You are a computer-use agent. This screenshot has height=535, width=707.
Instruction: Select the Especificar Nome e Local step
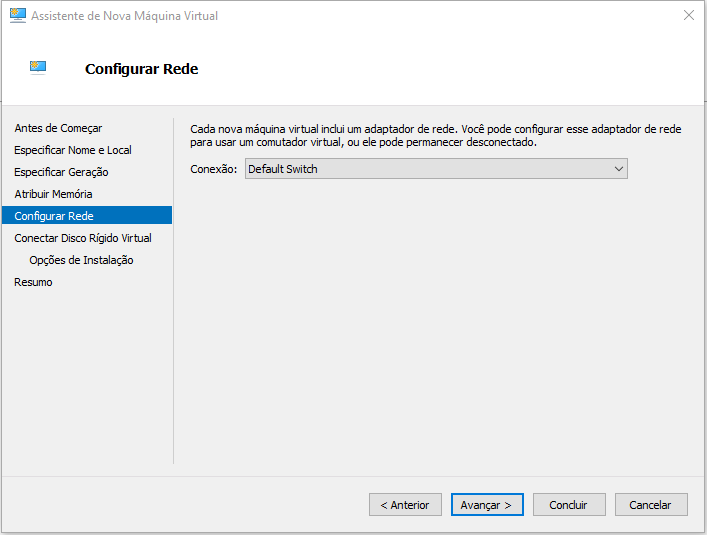click(73, 150)
